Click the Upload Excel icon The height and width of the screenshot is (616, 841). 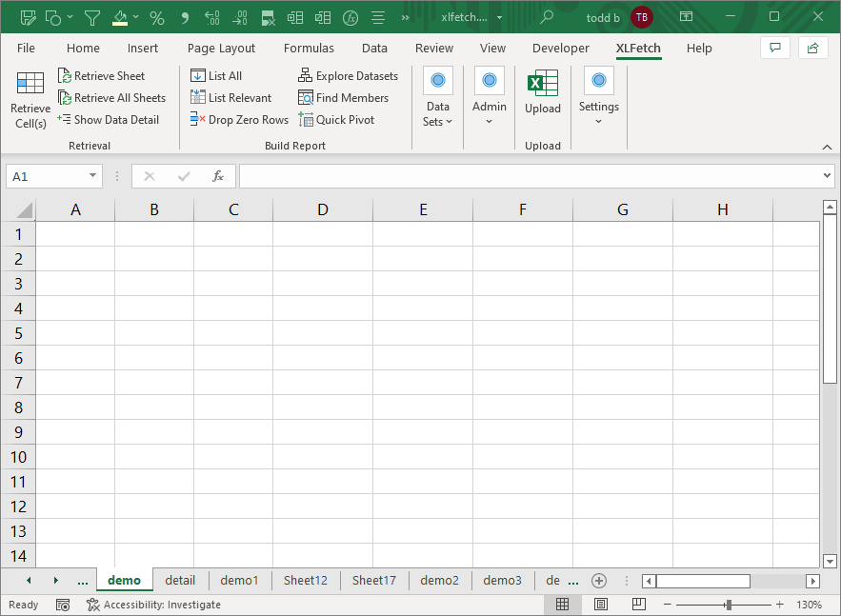pyautogui.click(x=543, y=85)
